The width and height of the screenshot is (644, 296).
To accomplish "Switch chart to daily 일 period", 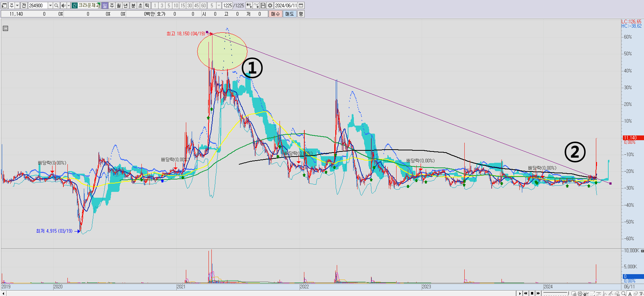I will (105, 5).
